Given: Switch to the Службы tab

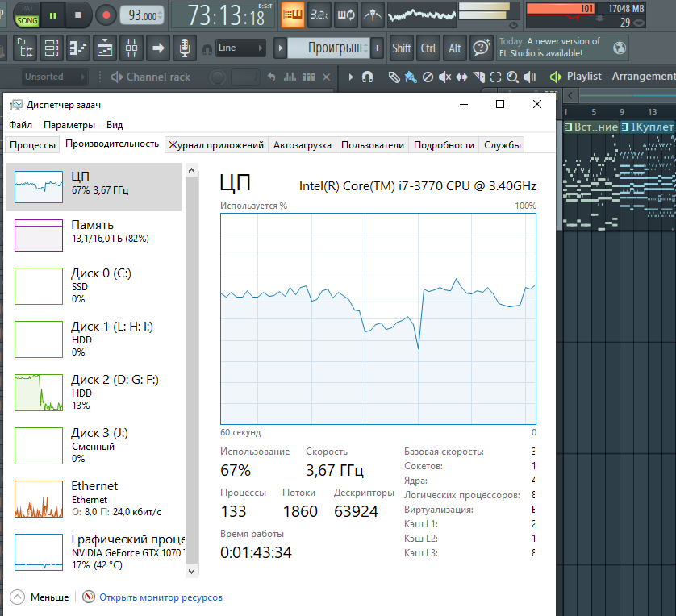Looking at the screenshot, I should point(503,145).
